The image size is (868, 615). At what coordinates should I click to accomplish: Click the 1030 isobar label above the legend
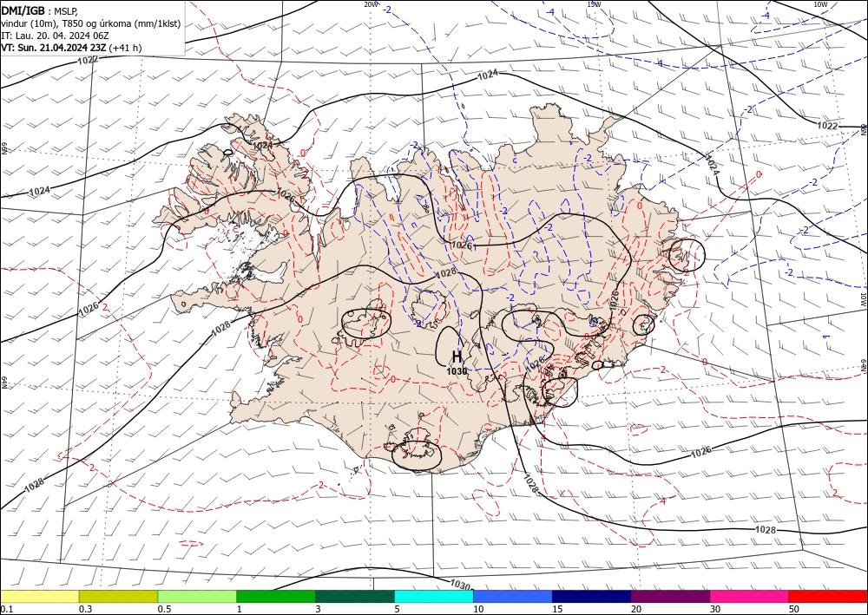pyautogui.click(x=459, y=584)
